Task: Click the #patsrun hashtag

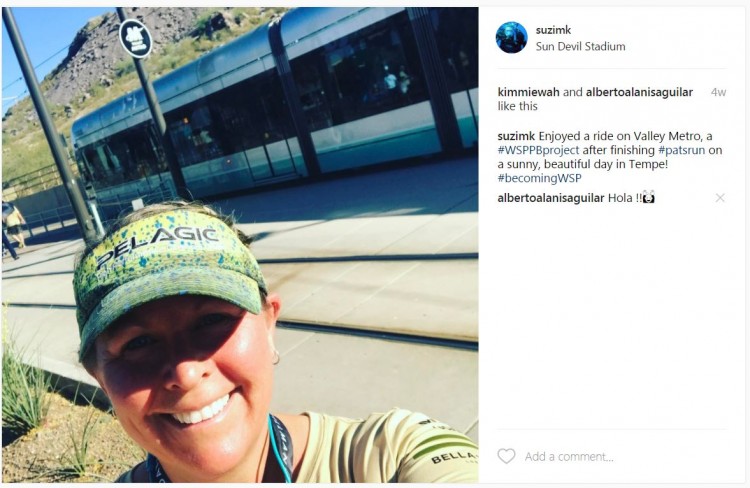Action: tap(682, 150)
